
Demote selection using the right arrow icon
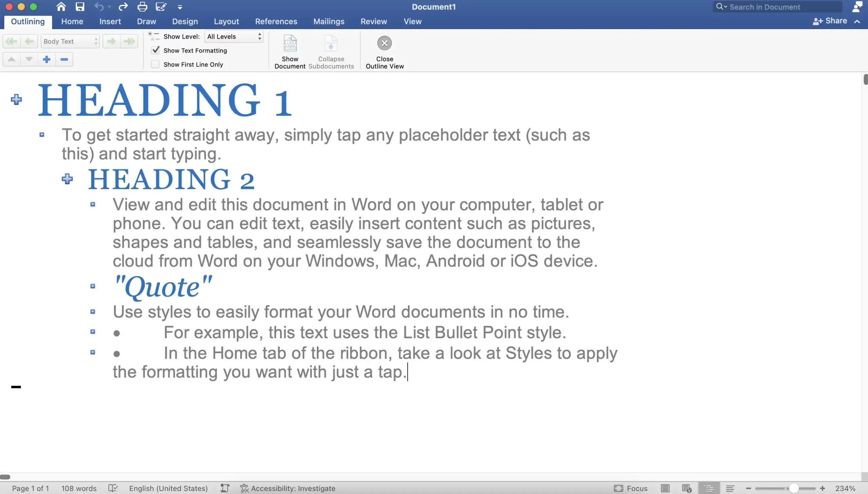pyautogui.click(x=111, y=41)
